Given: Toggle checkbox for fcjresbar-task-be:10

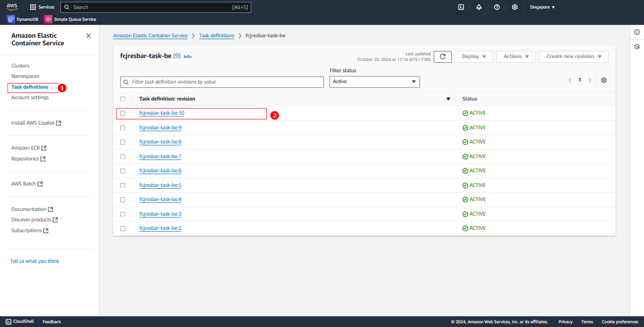Looking at the screenshot, I should click(x=123, y=113).
